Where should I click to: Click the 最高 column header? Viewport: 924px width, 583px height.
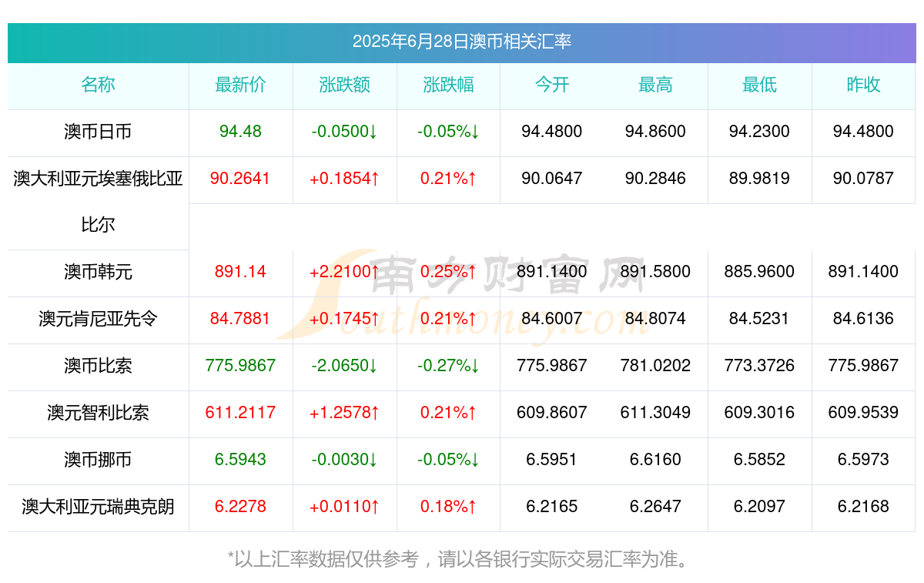(x=655, y=85)
